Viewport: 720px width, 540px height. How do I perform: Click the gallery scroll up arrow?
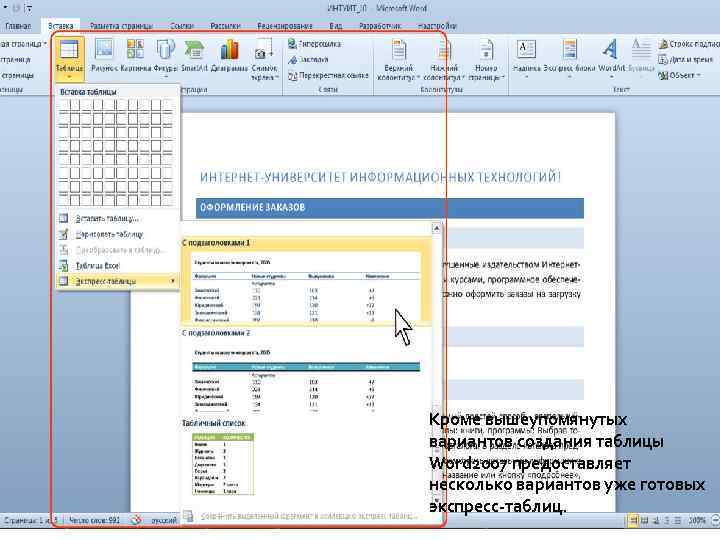point(437,228)
